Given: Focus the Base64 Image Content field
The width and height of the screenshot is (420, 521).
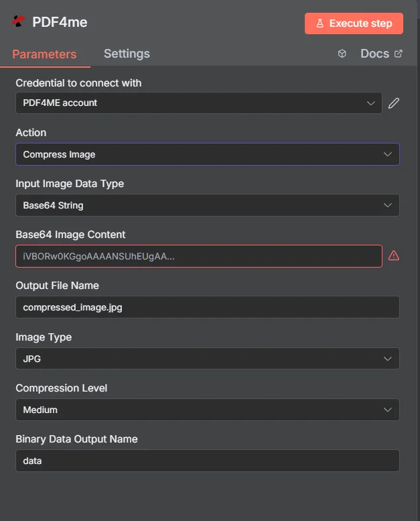Looking at the screenshot, I should point(199,256).
